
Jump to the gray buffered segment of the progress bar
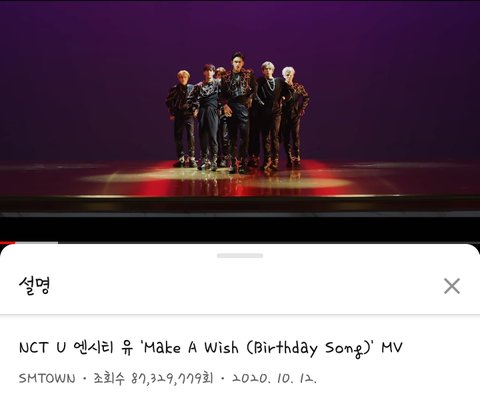point(37,242)
